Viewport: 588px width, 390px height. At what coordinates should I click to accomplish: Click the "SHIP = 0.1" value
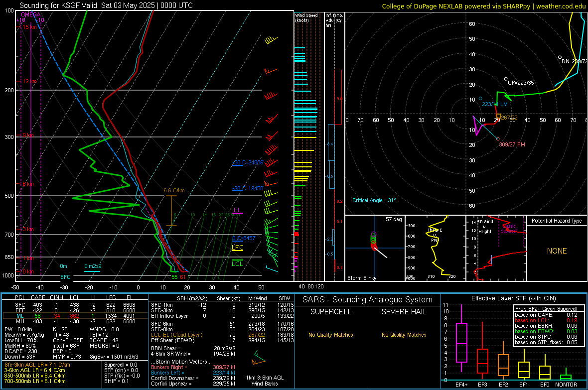click(117, 381)
